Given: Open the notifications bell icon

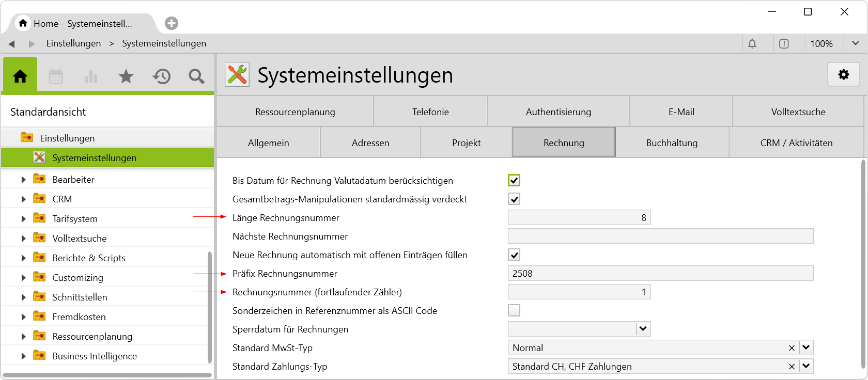Looking at the screenshot, I should 752,44.
